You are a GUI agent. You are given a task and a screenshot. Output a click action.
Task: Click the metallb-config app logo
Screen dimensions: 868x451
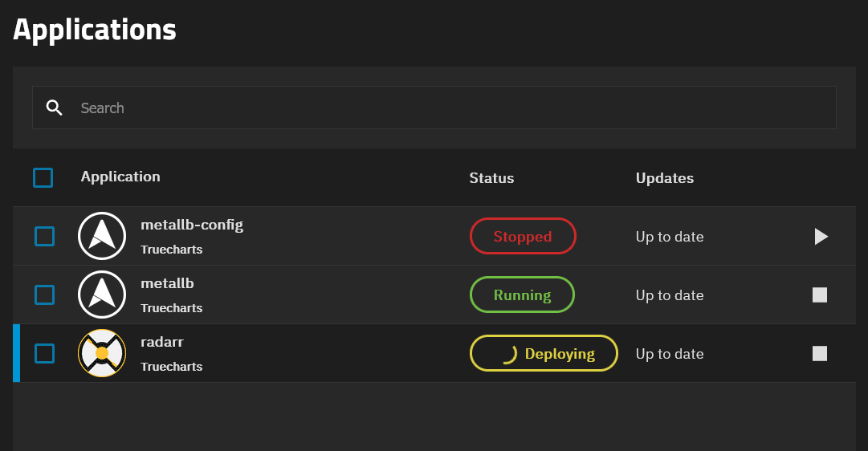[x=102, y=236]
